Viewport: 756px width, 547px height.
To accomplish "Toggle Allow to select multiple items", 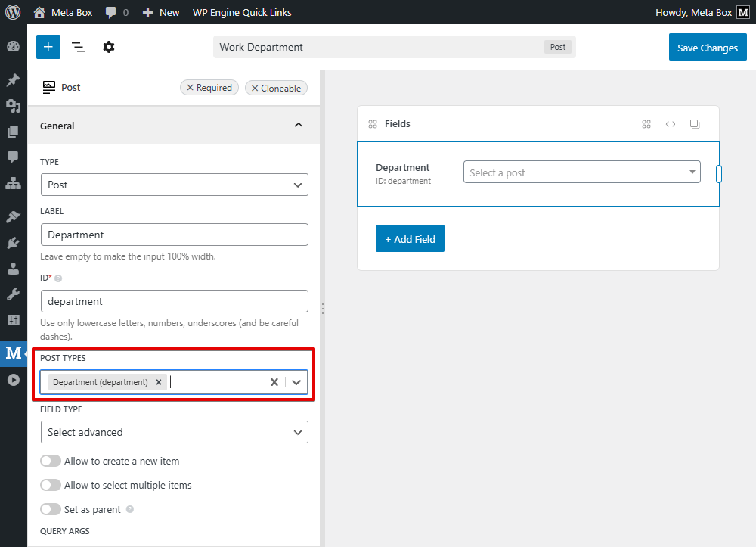I will click(51, 485).
